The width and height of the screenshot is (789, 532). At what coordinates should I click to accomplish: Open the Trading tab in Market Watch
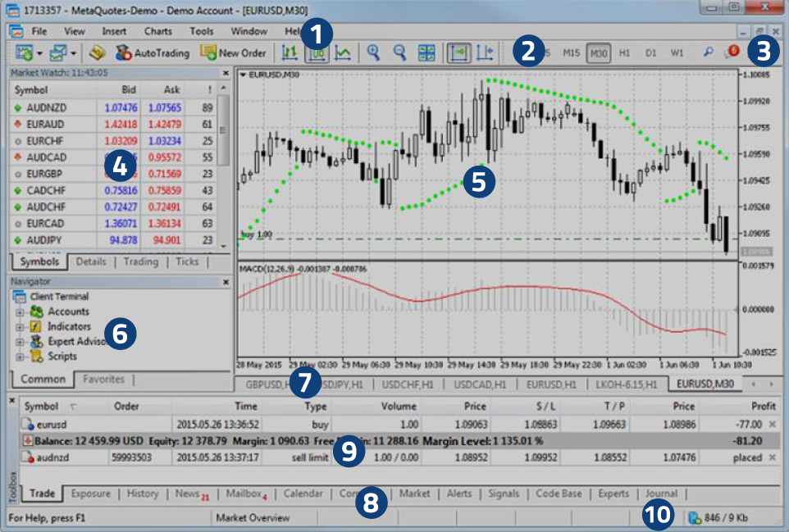[x=141, y=261]
